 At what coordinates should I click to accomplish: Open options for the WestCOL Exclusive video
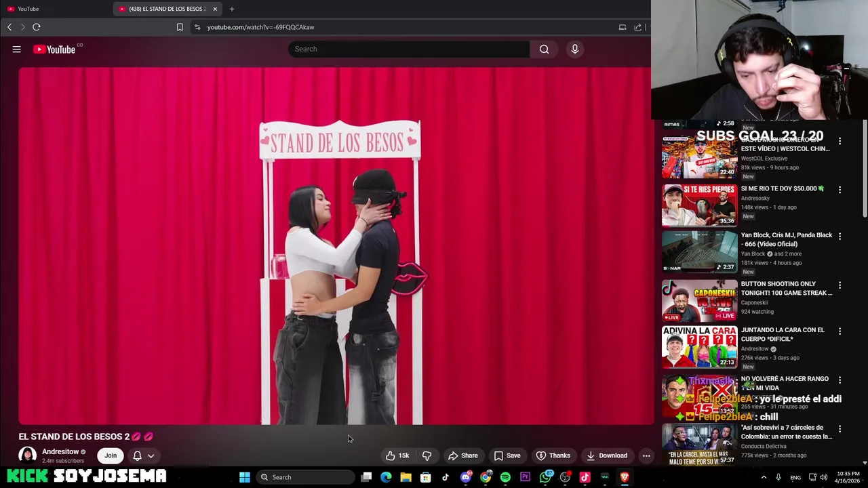(840, 141)
